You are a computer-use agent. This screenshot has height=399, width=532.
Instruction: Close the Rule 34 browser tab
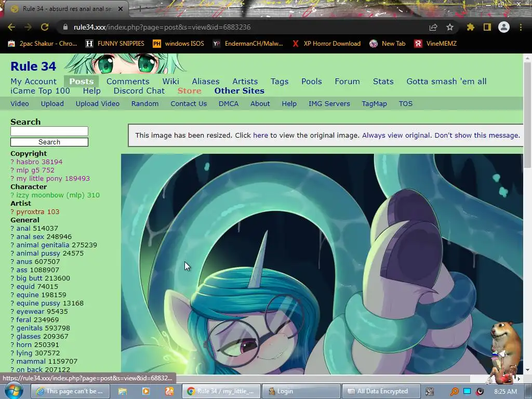click(121, 9)
